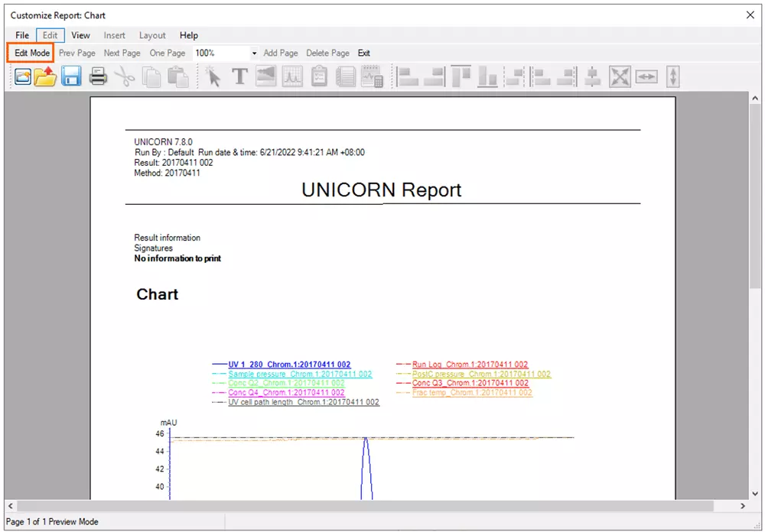Viewport: 765px width, 532px height.
Task: Click the Exit button in toolbar
Action: 364,54
